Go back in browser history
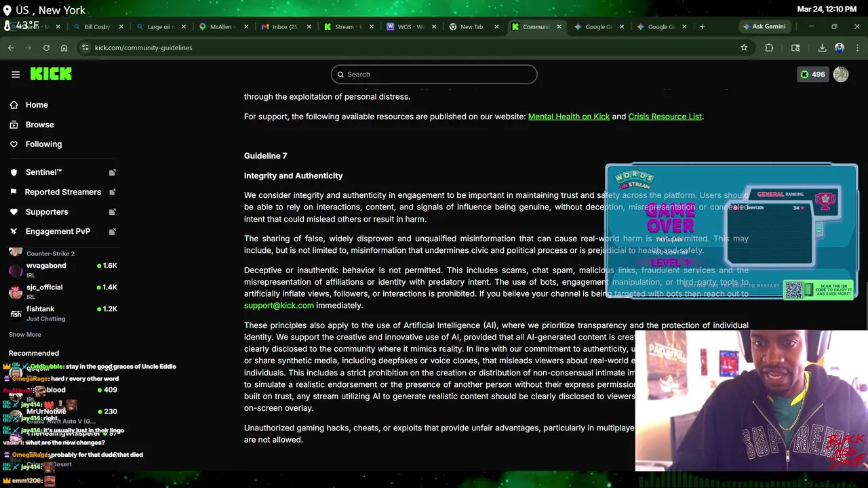The width and height of the screenshot is (868, 488). [x=11, y=47]
